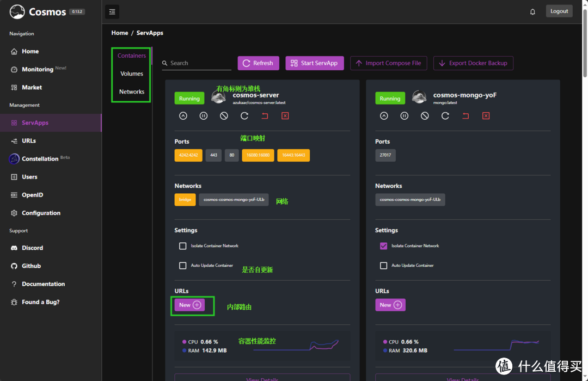Screen dimensions: 588x381
Task: Click cosmos-server's cosmos-cosmos-mongo-yoF-ULb network chip
Action: click(x=234, y=200)
